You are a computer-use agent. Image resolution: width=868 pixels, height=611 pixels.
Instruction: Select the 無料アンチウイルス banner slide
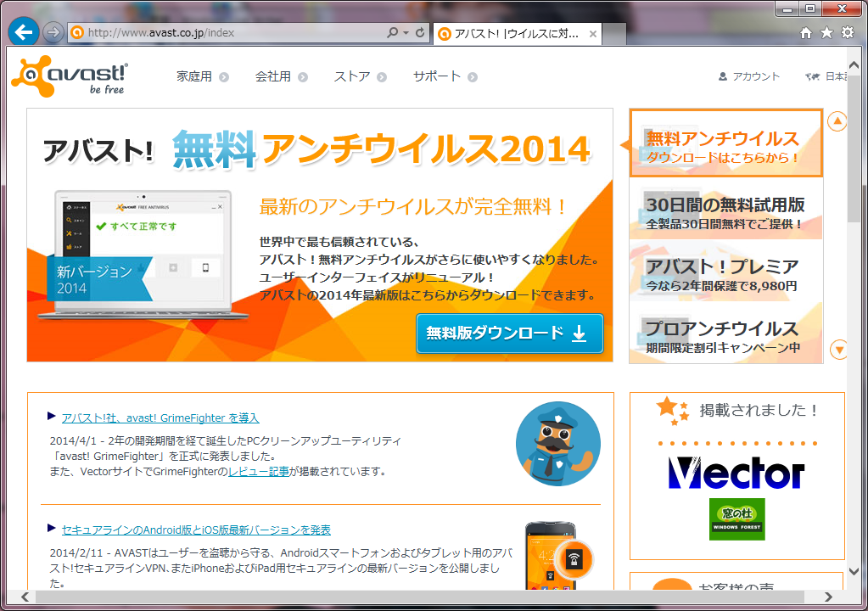(x=725, y=143)
